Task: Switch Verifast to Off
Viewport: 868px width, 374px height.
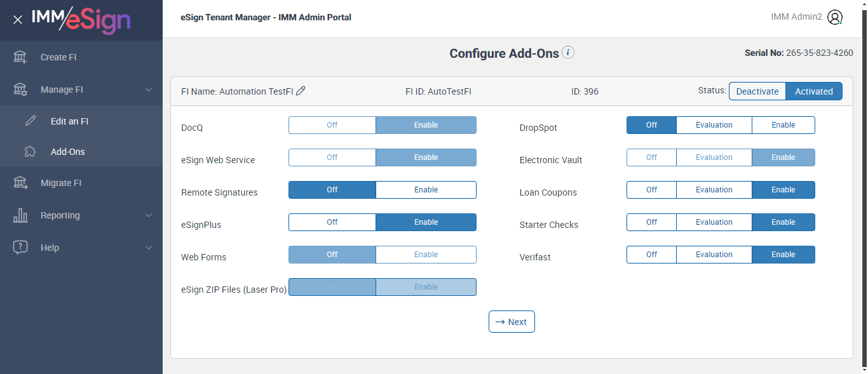Action: [651, 255]
